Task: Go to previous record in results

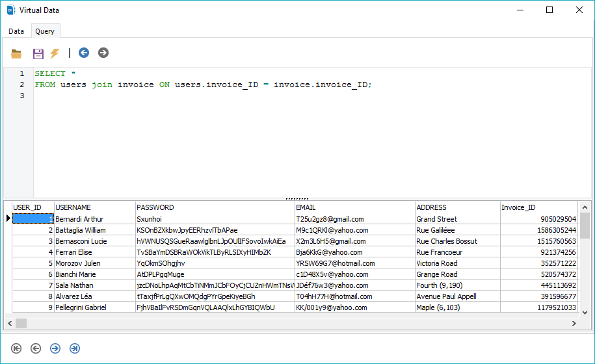Action: [x=36, y=348]
